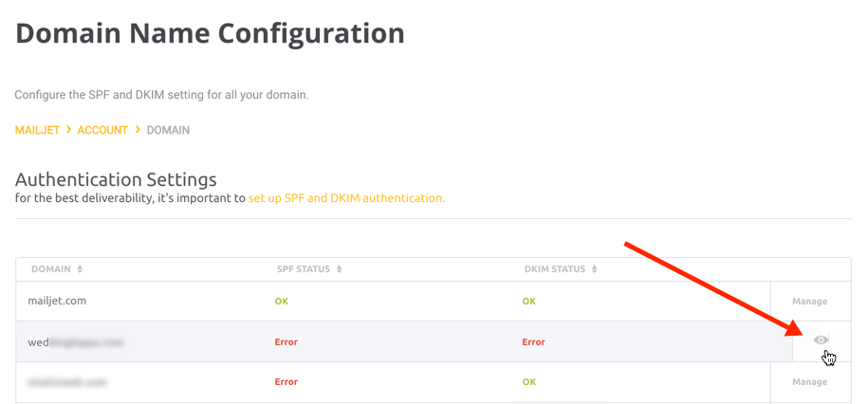The height and width of the screenshot is (404, 868).
Task: Select the mailjet.com domain cell
Action: (x=57, y=301)
